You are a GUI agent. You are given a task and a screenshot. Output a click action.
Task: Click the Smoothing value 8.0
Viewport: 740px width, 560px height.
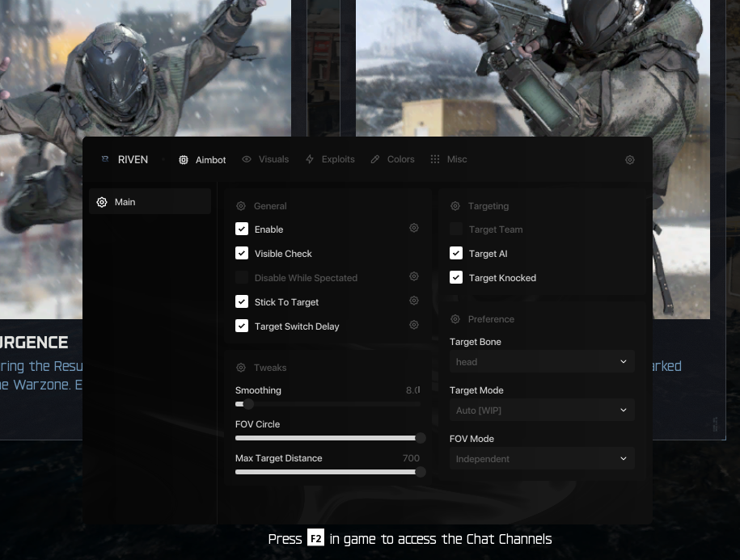(413, 390)
